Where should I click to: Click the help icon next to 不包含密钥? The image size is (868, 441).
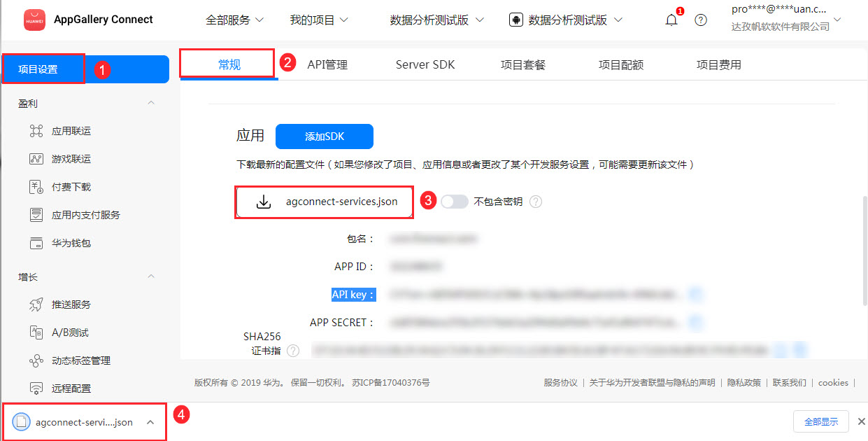point(536,202)
